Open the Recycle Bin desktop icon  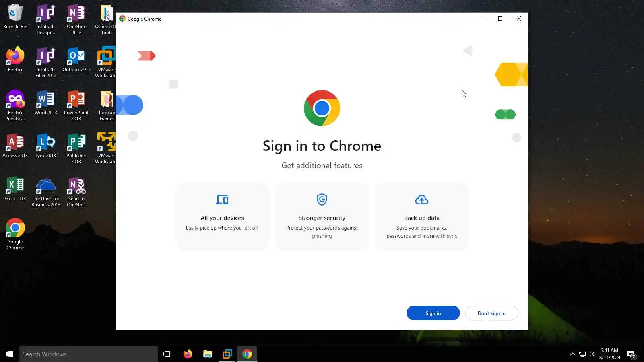click(15, 17)
